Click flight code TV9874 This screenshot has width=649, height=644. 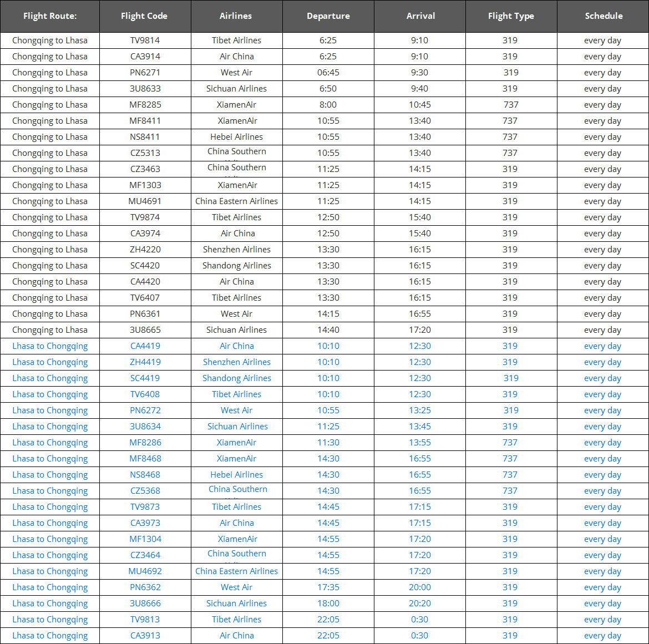145,217
